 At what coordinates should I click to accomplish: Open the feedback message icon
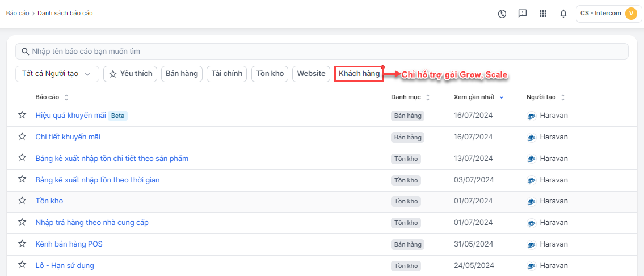(x=523, y=14)
